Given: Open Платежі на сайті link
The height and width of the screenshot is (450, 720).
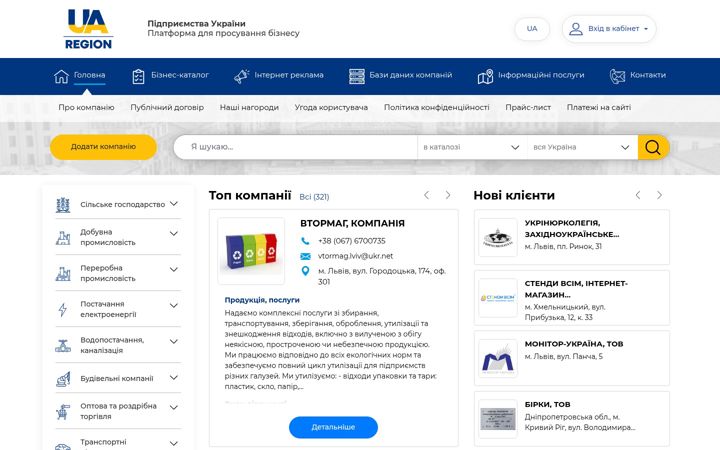Looking at the screenshot, I should pyautogui.click(x=599, y=107).
